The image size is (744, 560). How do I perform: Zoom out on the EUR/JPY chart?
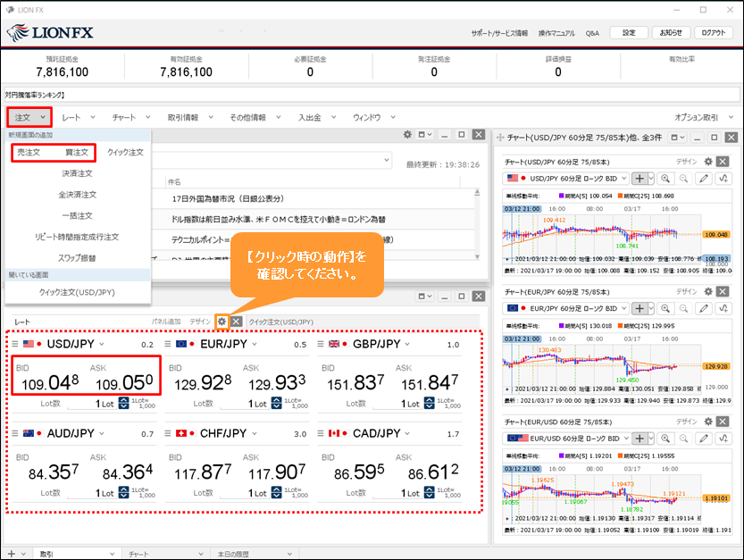683,308
